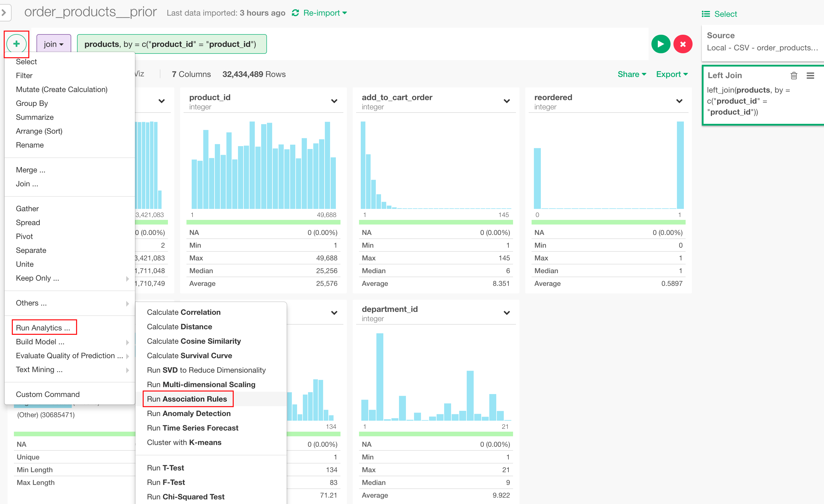Run the step with the green play button

pyautogui.click(x=660, y=44)
